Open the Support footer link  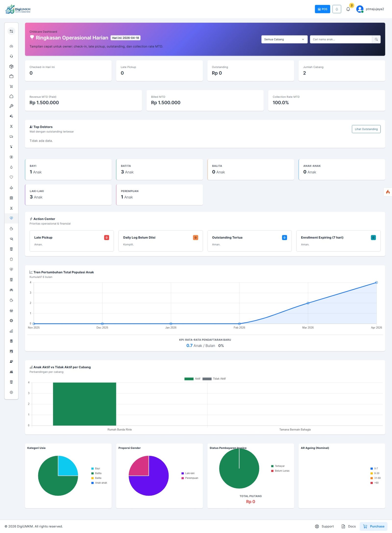pyautogui.click(x=324, y=526)
